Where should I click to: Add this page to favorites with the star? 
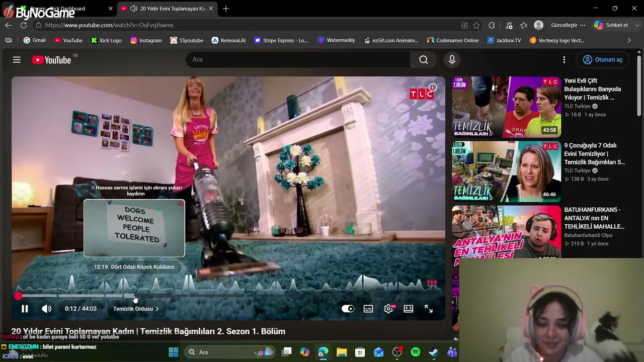point(476,25)
